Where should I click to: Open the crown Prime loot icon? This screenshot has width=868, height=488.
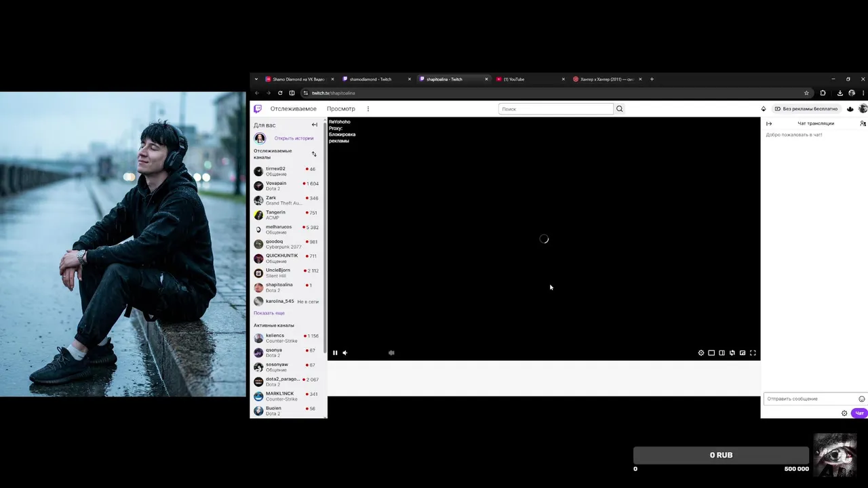pos(850,108)
